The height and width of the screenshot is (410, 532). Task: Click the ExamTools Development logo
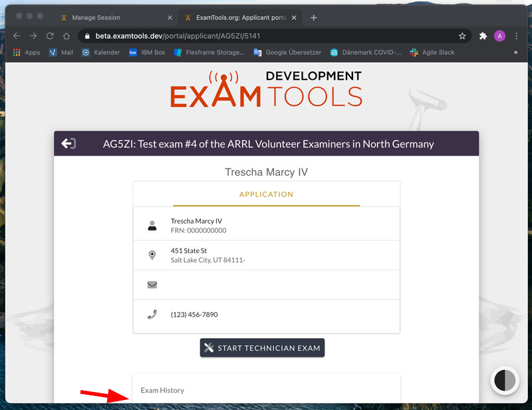pyautogui.click(x=266, y=91)
